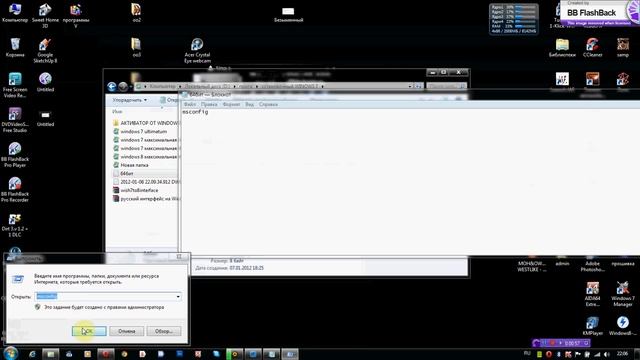The image size is (640, 360).
Task: Click the RU language indicator in system tray
Action: [x=527, y=353]
